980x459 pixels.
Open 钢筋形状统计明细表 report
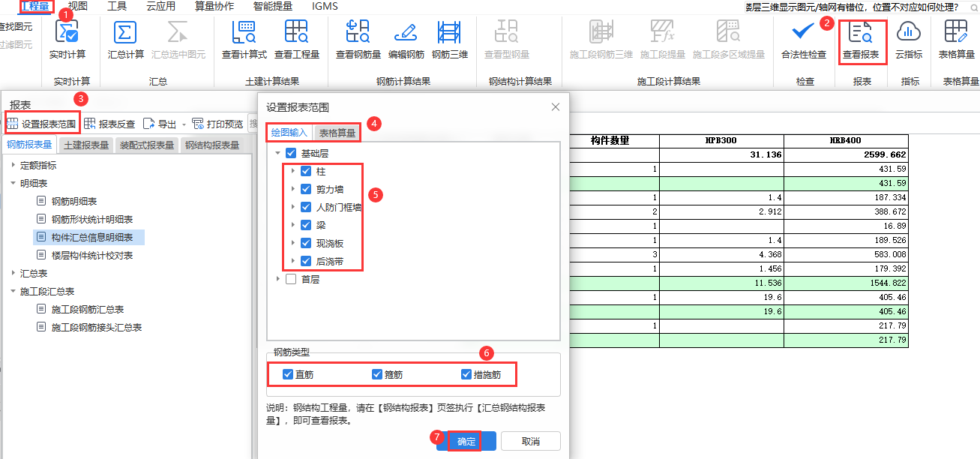pyautogui.click(x=92, y=220)
